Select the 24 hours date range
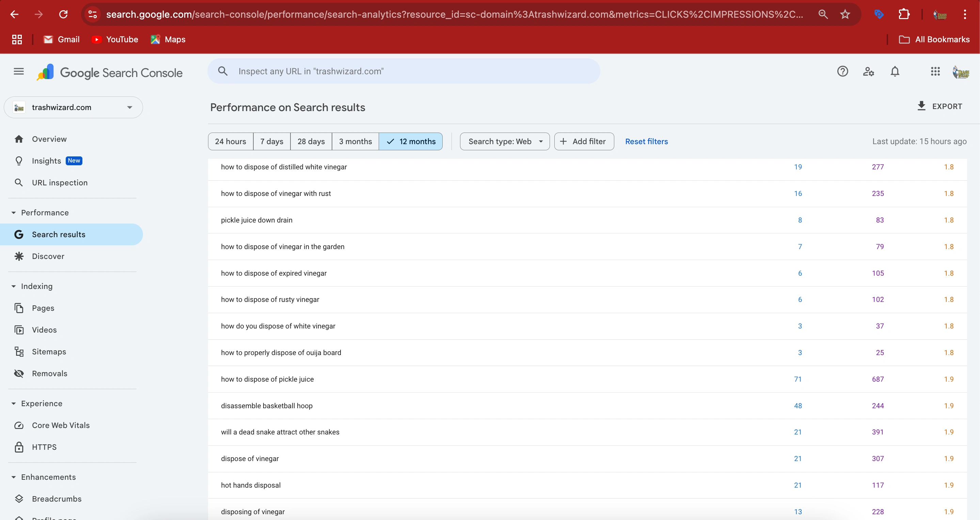 (231, 142)
